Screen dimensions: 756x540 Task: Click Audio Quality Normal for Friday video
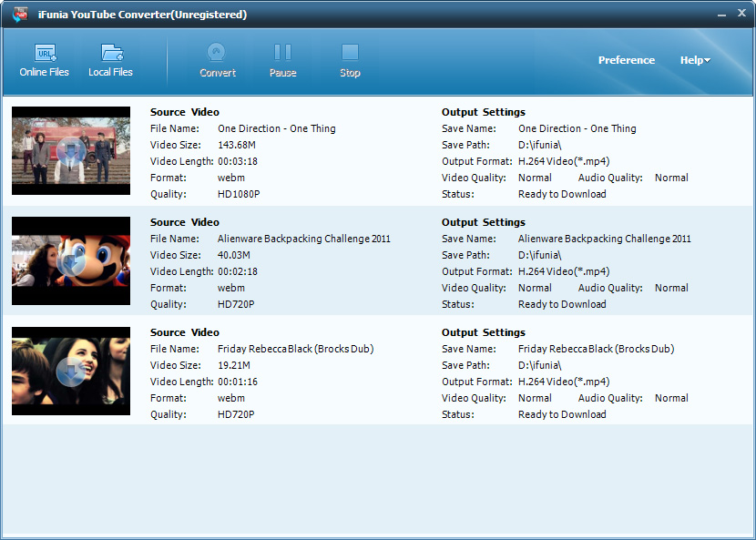671,398
